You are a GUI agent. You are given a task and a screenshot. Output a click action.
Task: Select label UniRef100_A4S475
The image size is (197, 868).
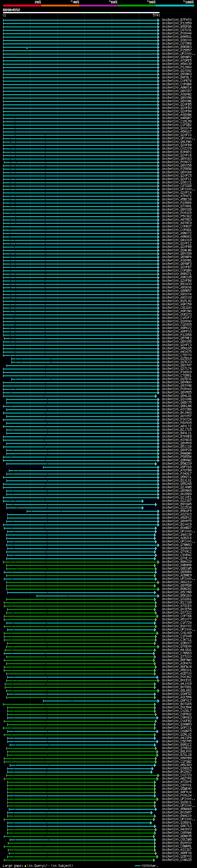pos(177,352)
